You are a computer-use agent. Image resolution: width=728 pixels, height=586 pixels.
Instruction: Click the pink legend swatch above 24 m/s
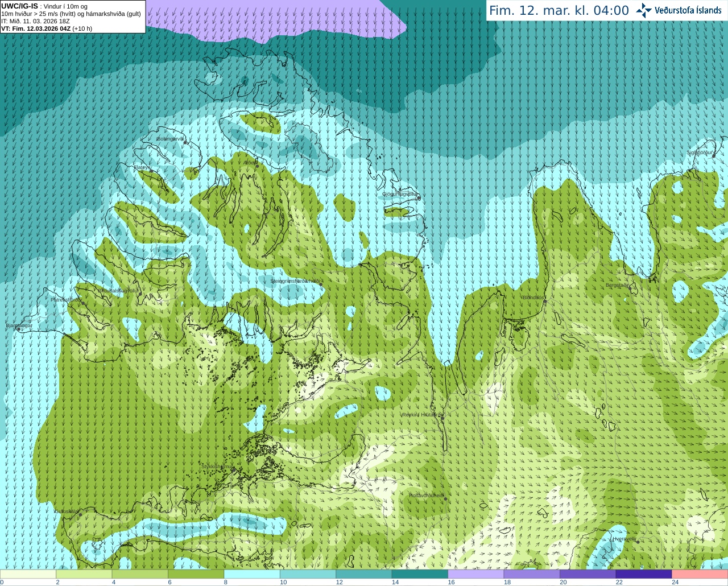click(700, 574)
